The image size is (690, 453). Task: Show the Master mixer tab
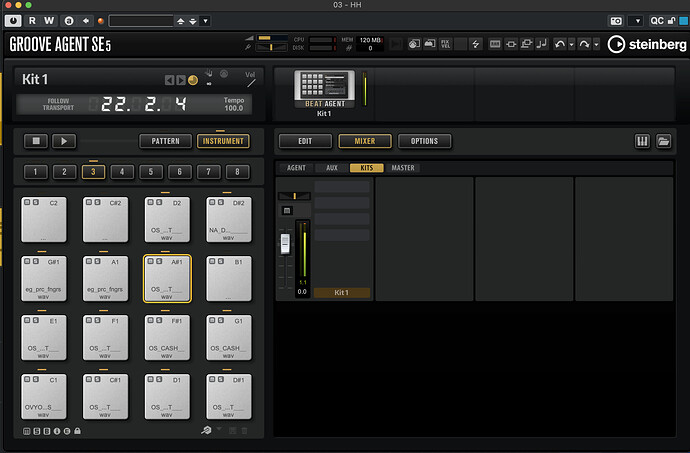[x=403, y=168]
